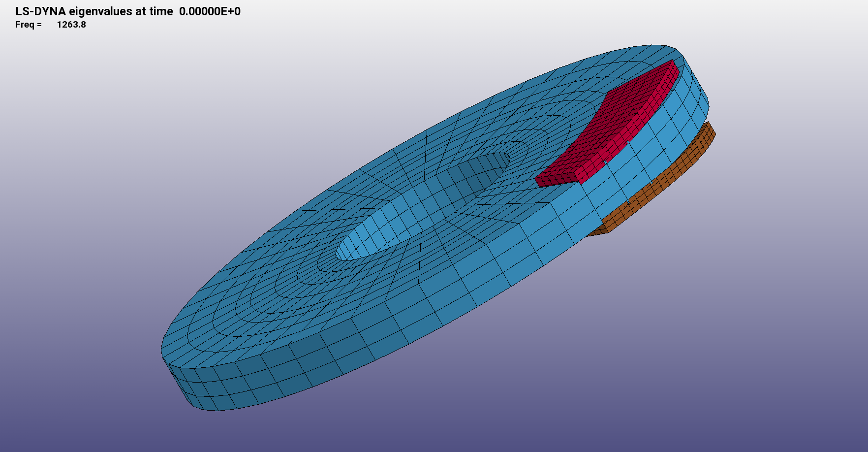The width and height of the screenshot is (868, 452).
Task: Click the "LS-DYNA" word in the header
Action: pyautogui.click(x=40, y=11)
